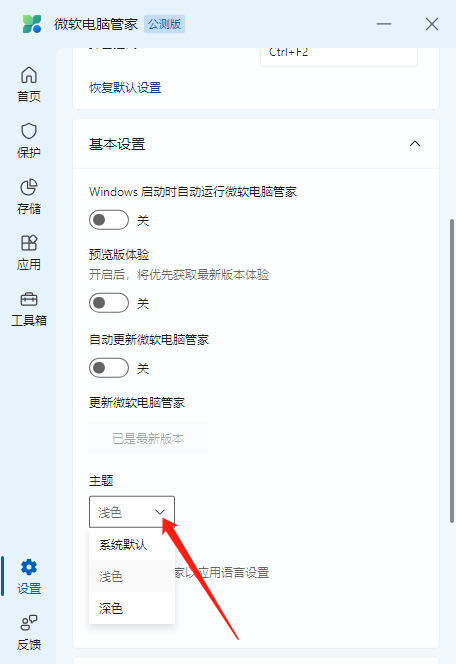
Task: Click the Ctrl+F2 shortcut input field
Action: [339, 55]
